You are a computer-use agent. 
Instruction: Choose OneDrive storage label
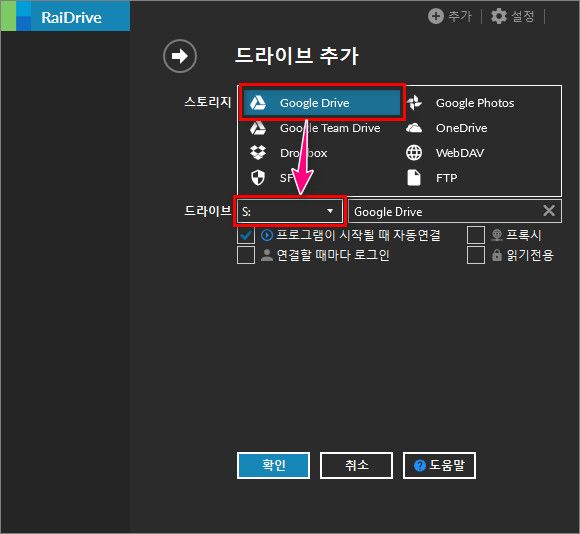tap(461, 128)
